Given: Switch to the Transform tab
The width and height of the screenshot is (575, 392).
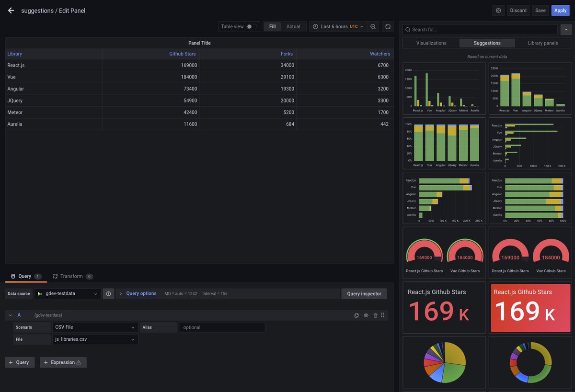Looking at the screenshot, I should pos(72,276).
